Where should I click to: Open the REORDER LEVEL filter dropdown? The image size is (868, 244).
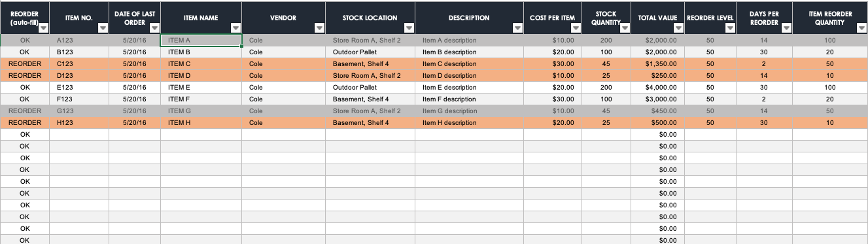[x=731, y=28]
